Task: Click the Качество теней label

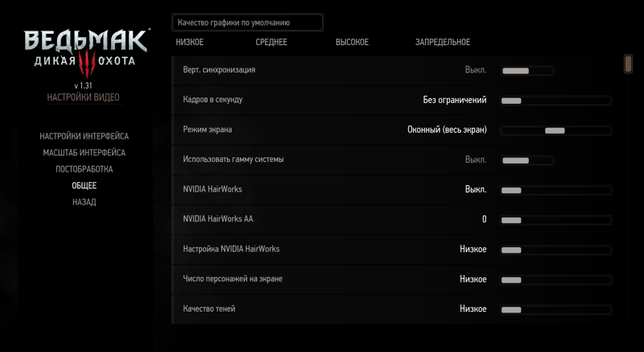Action: click(209, 309)
